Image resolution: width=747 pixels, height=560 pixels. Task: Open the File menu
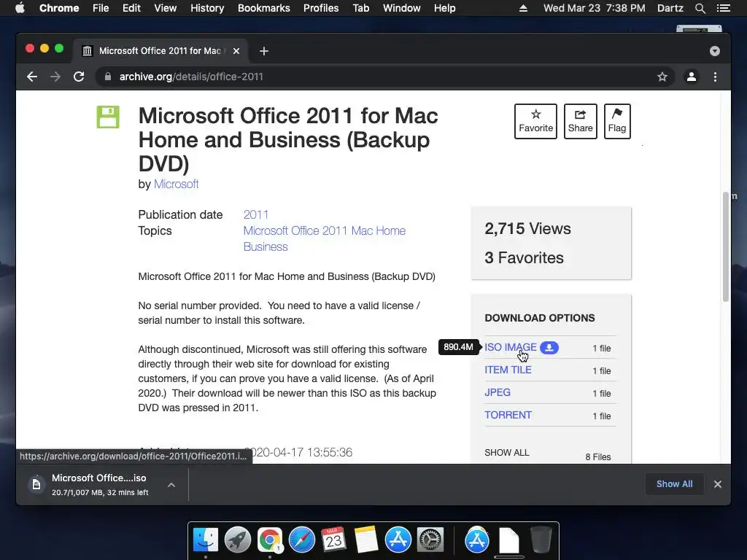tap(101, 8)
